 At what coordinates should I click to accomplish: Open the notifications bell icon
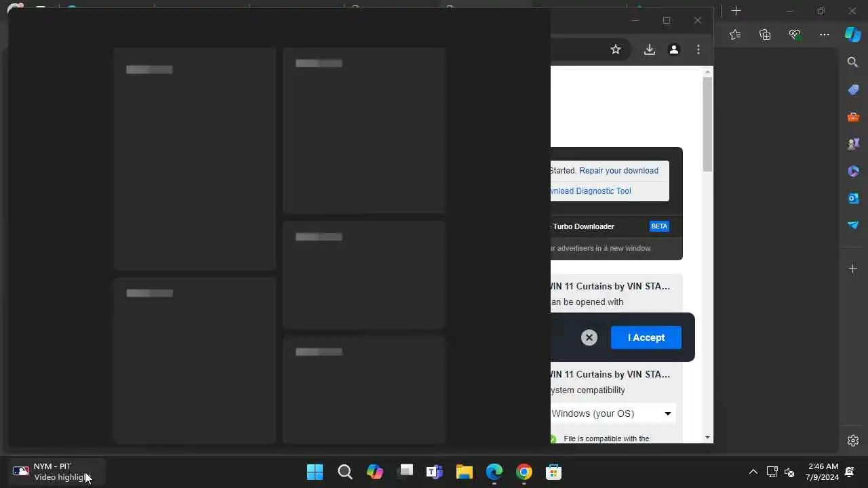[x=850, y=472]
